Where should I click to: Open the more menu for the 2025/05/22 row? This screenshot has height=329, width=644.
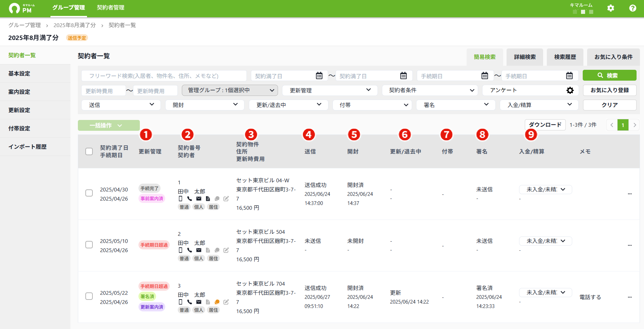(x=630, y=297)
